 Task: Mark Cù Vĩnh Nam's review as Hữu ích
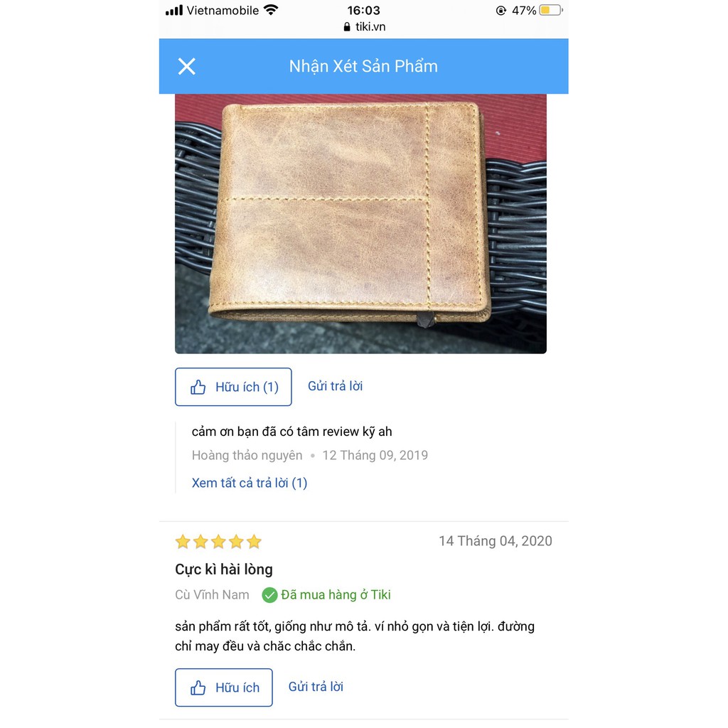tap(224, 687)
